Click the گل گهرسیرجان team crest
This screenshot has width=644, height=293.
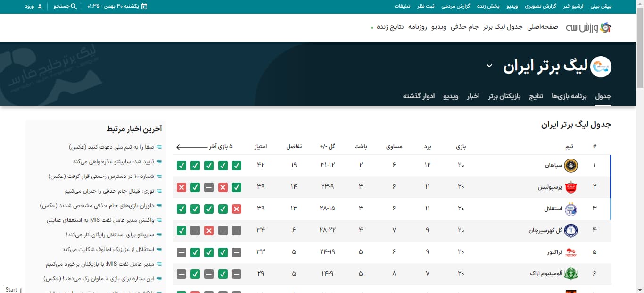[570, 230]
